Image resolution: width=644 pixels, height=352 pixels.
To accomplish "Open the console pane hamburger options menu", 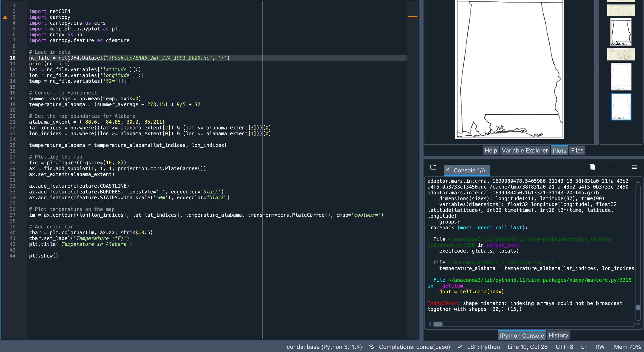I will point(634,167).
